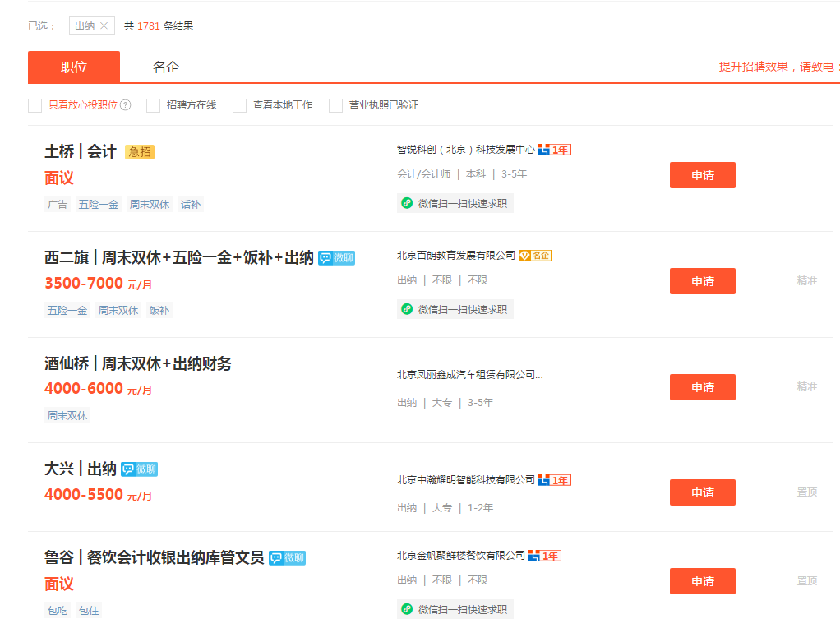Click the 1年 badge beside 智锐科创
Viewport: 840px width, 633px height.
tap(555, 150)
